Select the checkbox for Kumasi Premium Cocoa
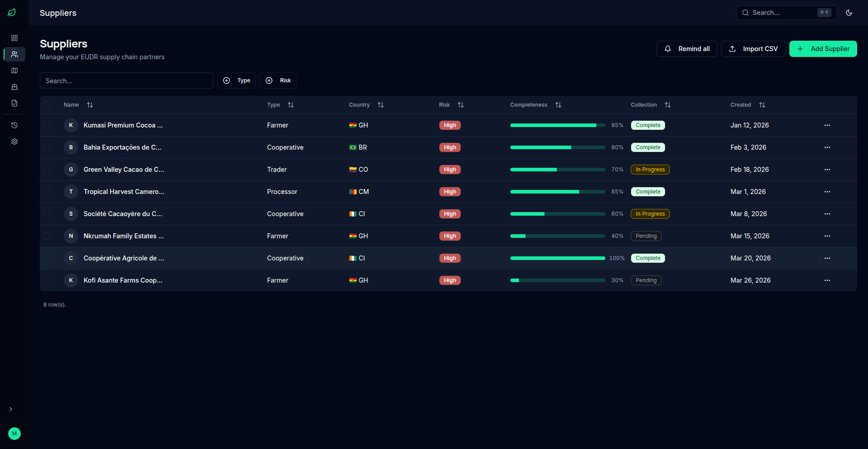This screenshot has height=449, width=868. (47, 125)
